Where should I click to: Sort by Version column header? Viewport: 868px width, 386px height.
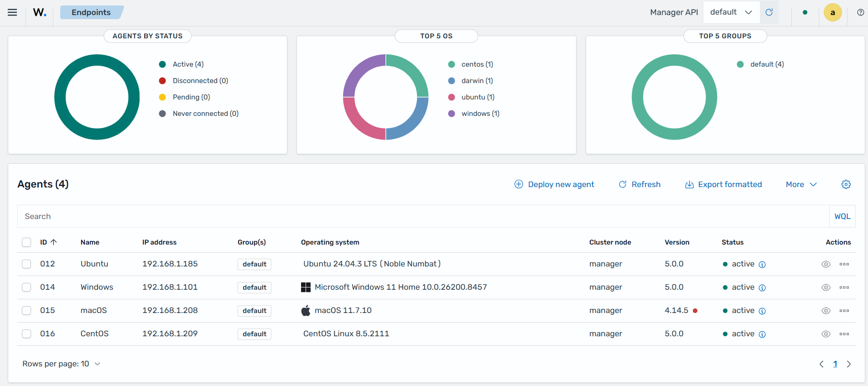click(677, 242)
